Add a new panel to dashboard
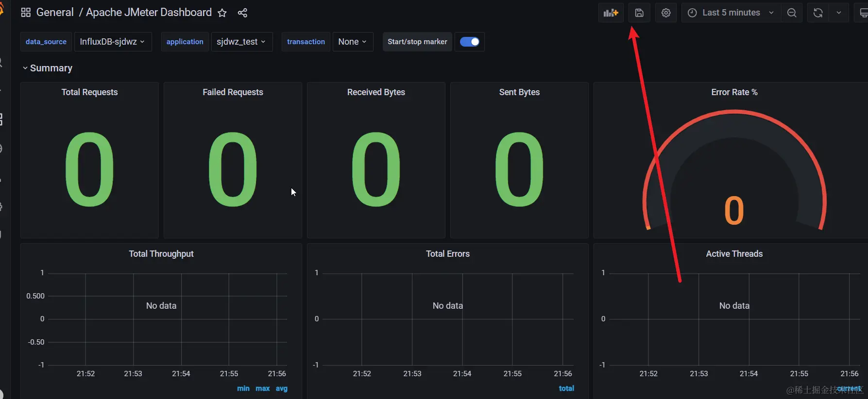868x399 pixels. point(611,13)
